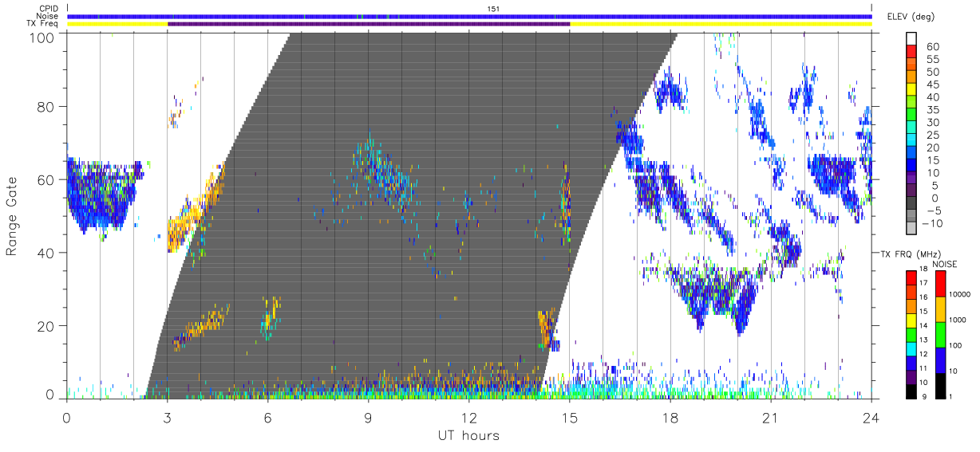The height and width of the screenshot is (452, 980).
Task: Pick the cyan 20-25 segment of ELEV colorbar
Action: coord(912,141)
